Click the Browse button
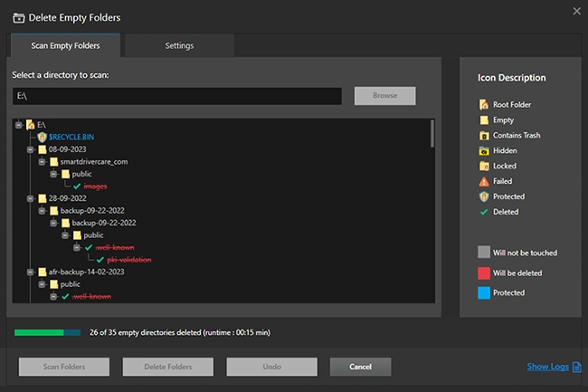The height and width of the screenshot is (392, 588). point(384,96)
